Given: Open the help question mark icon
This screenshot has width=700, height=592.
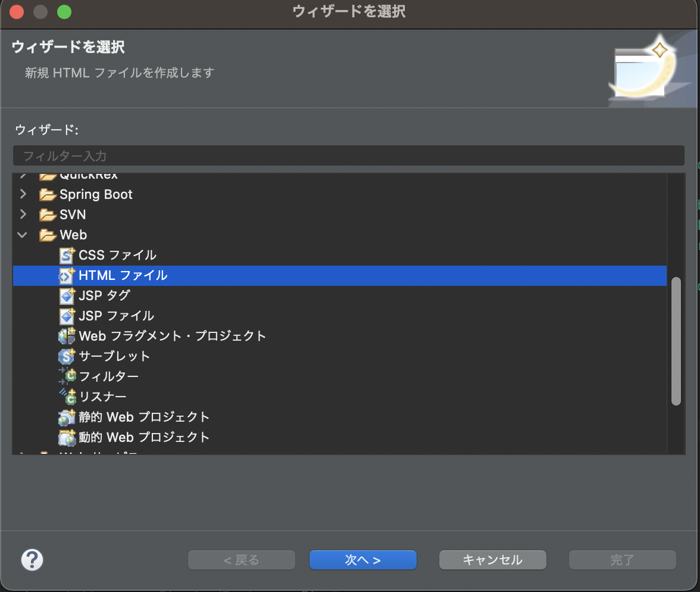Looking at the screenshot, I should click(33, 560).
